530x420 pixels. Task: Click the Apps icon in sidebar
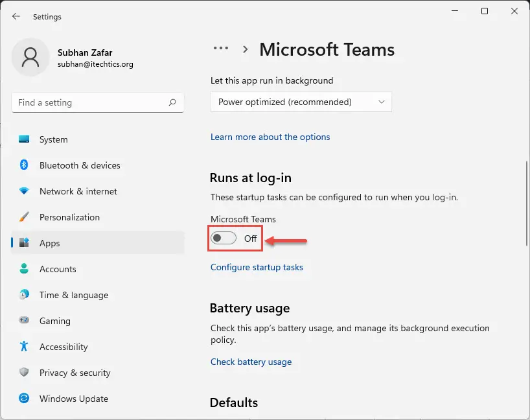[x=24, y=242]
